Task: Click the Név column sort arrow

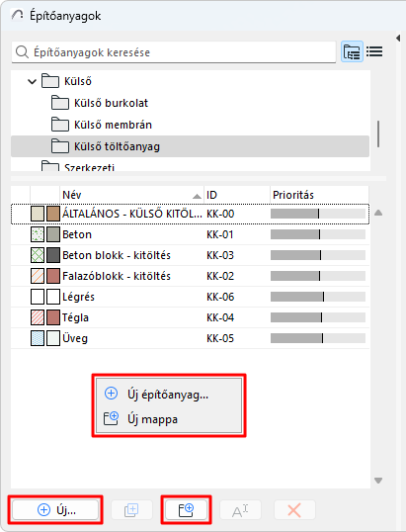Action: click(x=197, y=196)
